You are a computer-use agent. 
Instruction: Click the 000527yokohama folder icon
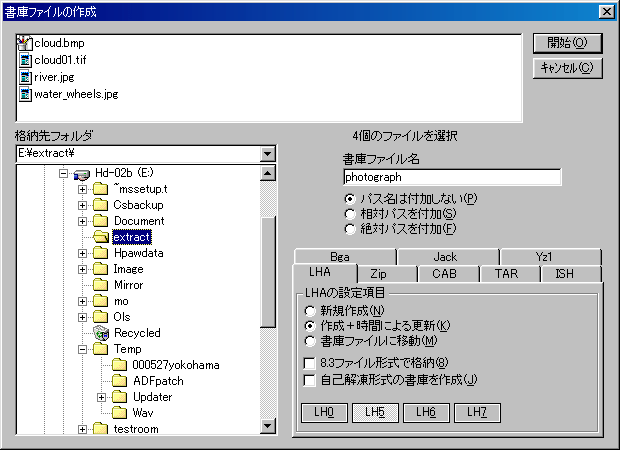click(x=119, y=365)
